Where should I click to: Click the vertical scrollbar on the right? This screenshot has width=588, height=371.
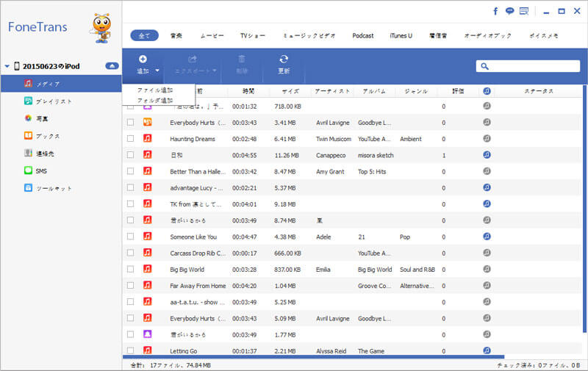pos(584,209)
